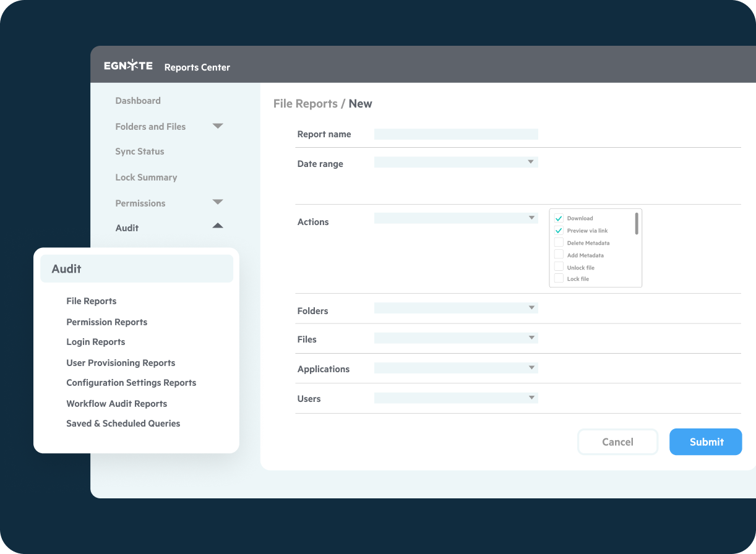Collapse the Audit sidebar section

(x=217, y=226)
